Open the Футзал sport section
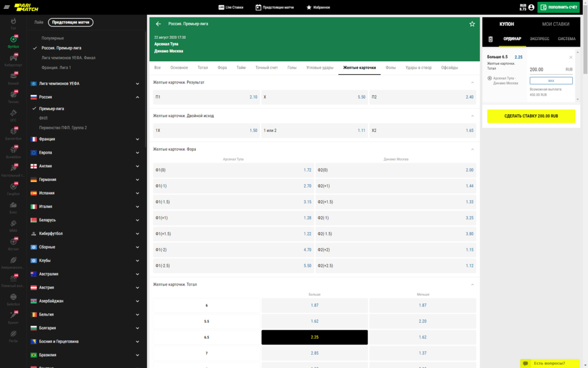Image resolution: width=588 pixels, height=368 pixels. (x=14, y=244)
